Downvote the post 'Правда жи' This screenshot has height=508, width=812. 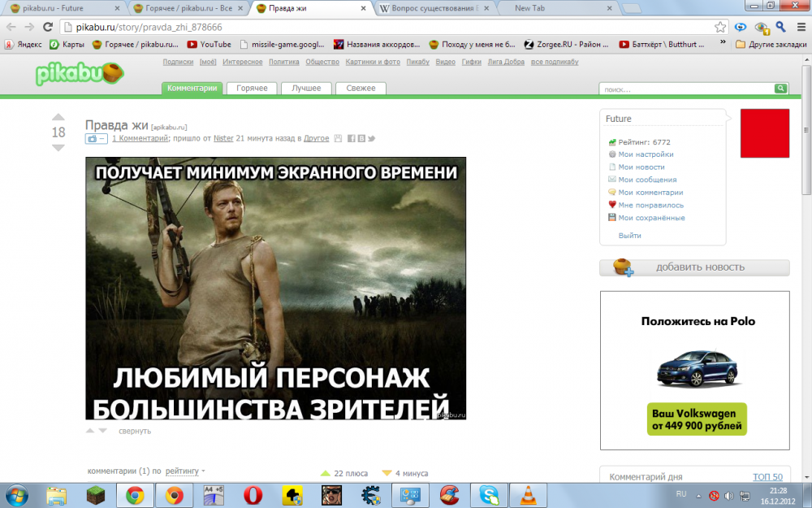58,148
